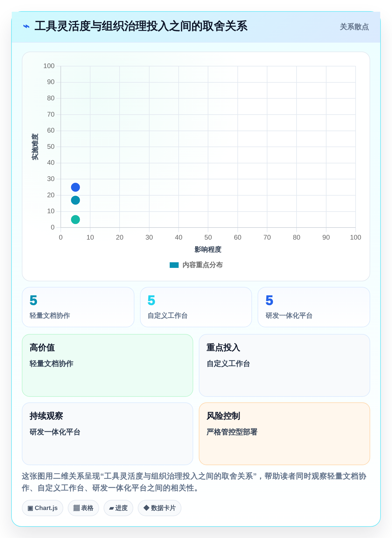Click the 100 tick label on the x-axis
The image size is (392, 538).
356,237
